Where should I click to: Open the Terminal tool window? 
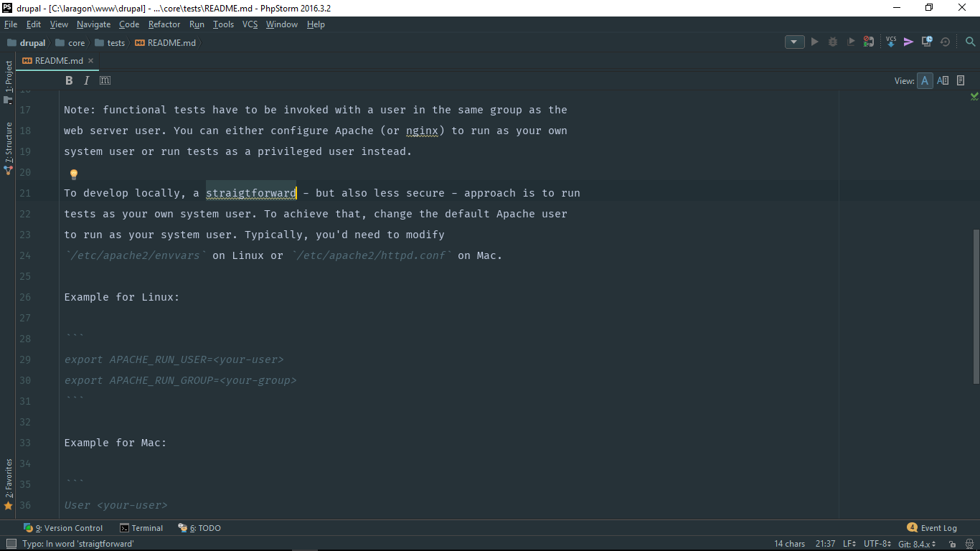click(x=141, y=528)
